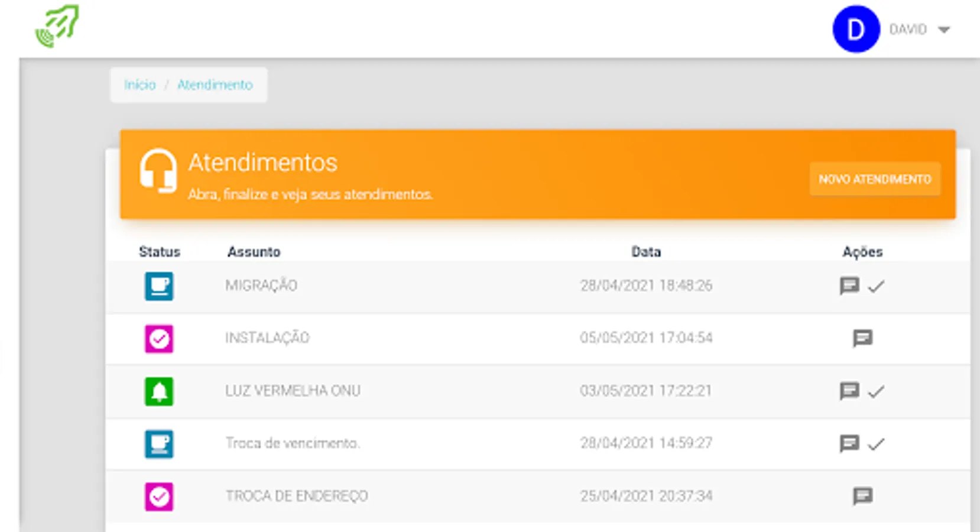Open the chat messages for MIGRAÇÃO

pyautogui.click(x=850, y=286)
